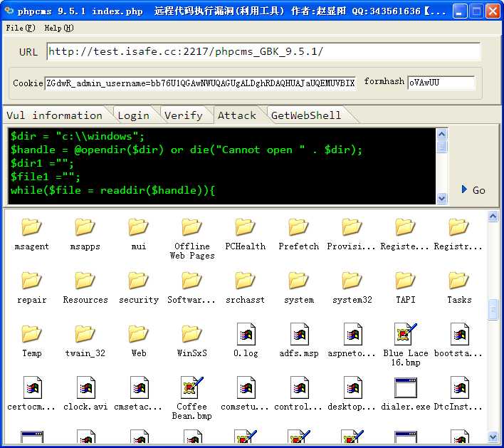Viewport: 504px width, 448px height.
Task: Select the cmsetac... file icon
Action: (140, 387)
